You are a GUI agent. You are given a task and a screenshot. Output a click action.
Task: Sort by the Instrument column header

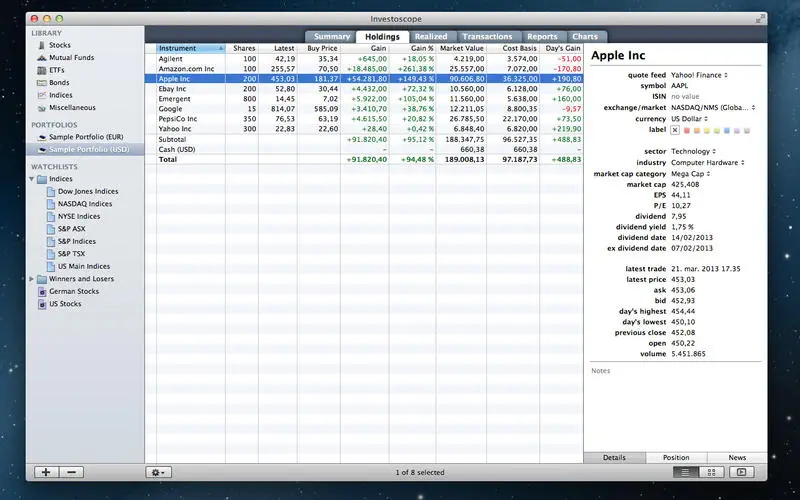click(x=191, y=48)
